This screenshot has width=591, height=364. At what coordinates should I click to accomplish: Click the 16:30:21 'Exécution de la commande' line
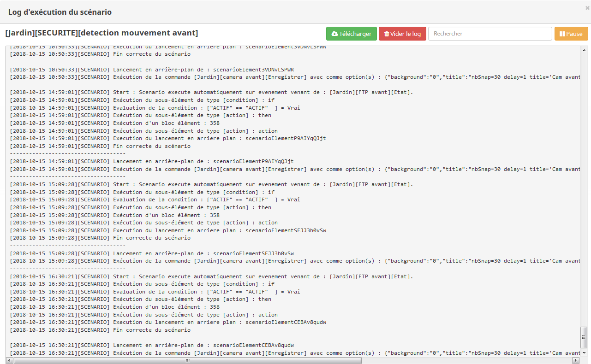pyautogui.click(x=295, y=353)
